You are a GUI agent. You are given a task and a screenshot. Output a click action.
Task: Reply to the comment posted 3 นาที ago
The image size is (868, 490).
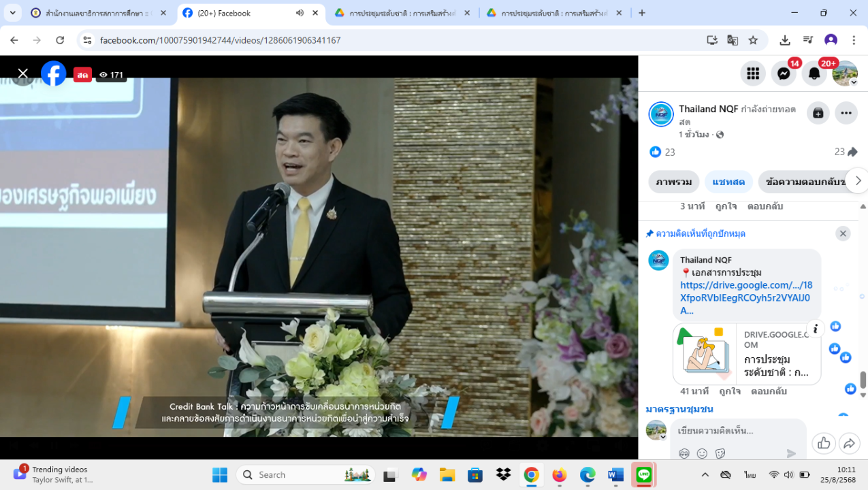[765, 206]
